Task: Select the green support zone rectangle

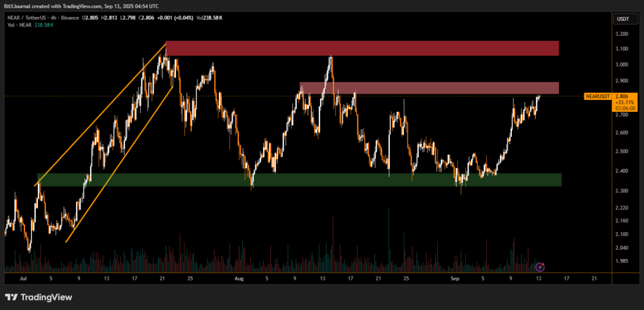Action: 299,180
